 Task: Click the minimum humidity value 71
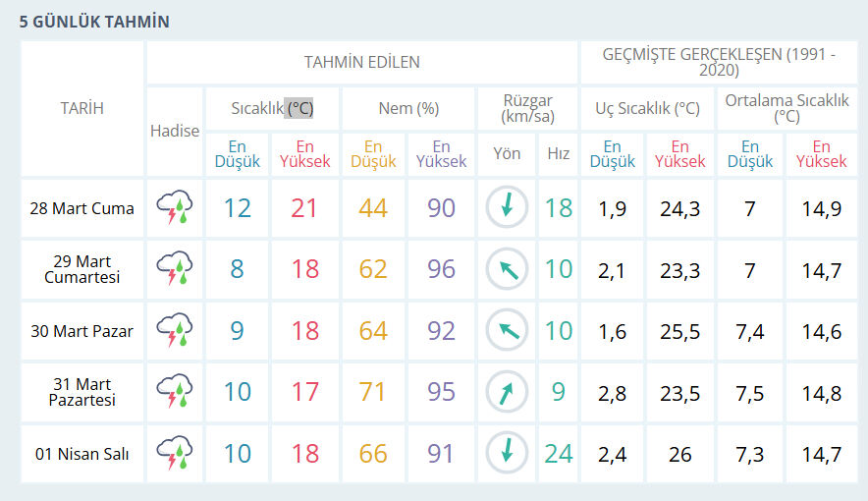[x=372, y=392]
